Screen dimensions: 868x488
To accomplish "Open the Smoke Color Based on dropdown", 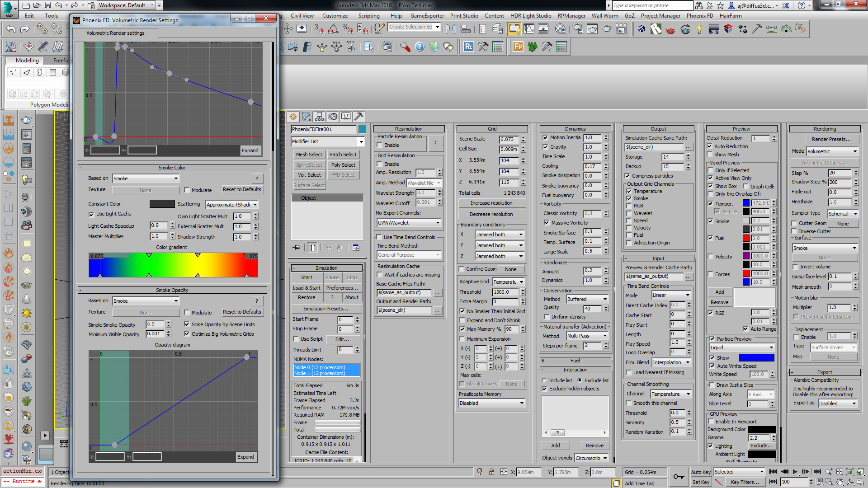I will tap(146, 178).
